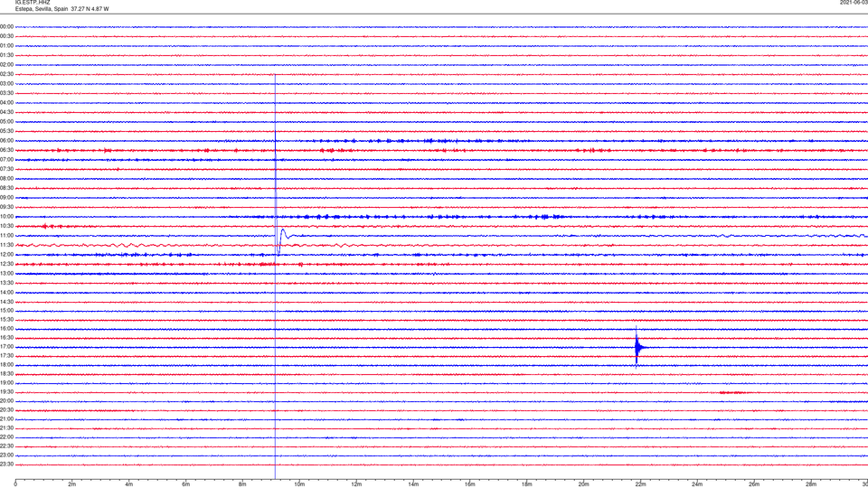868x488 pixels.
Task: Select the 12:00 row label
Action: tap(6, 255)
